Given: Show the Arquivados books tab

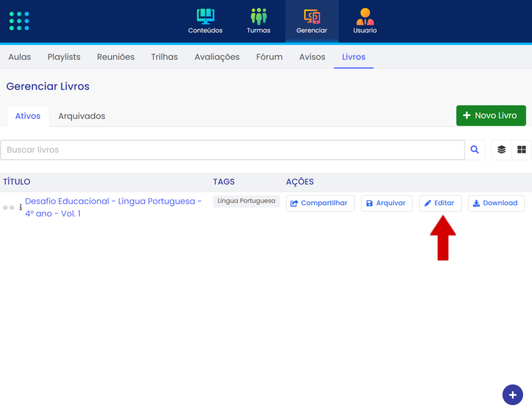Looking at the screenshot, I should (x=82, y=116).
